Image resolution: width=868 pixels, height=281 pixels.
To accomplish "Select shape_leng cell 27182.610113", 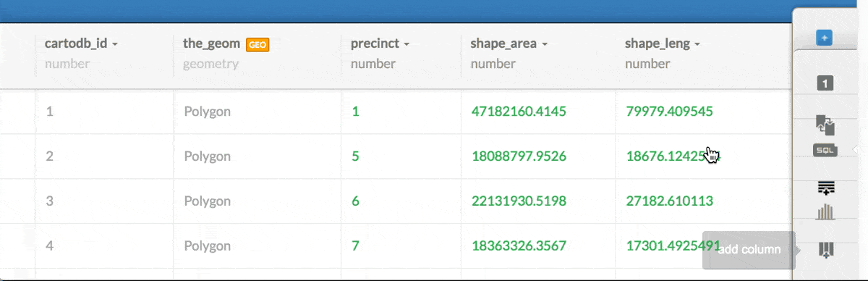I will 669,201.
